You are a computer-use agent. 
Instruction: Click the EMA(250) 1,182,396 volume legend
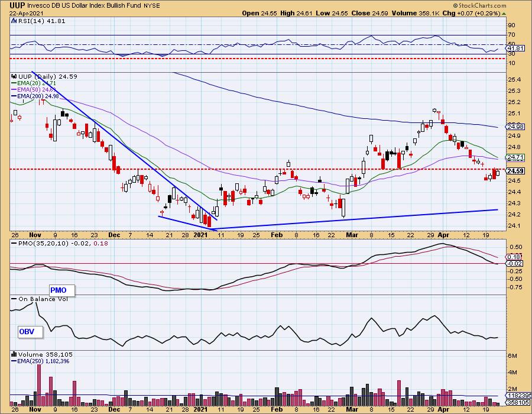point(40,361)
